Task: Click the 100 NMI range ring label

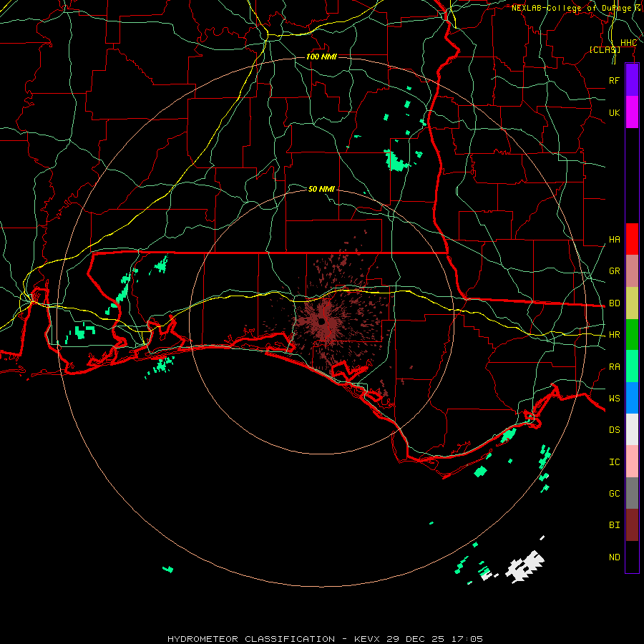Action: tap(321, 57)
